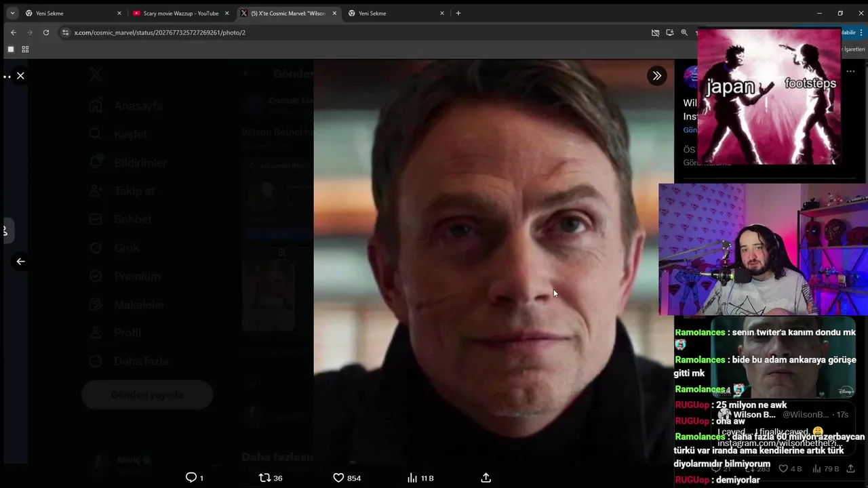Like the post with heart icon showing 854
868x488 pixels.
[347, 478]
